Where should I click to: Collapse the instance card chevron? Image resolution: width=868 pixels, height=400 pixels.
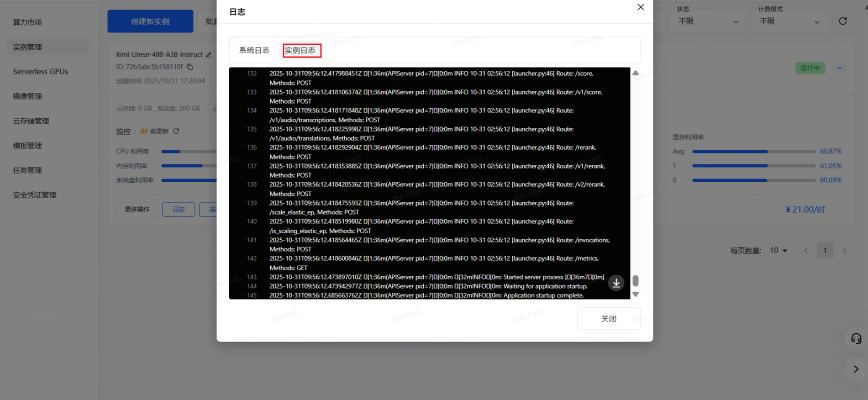(839, 68)
